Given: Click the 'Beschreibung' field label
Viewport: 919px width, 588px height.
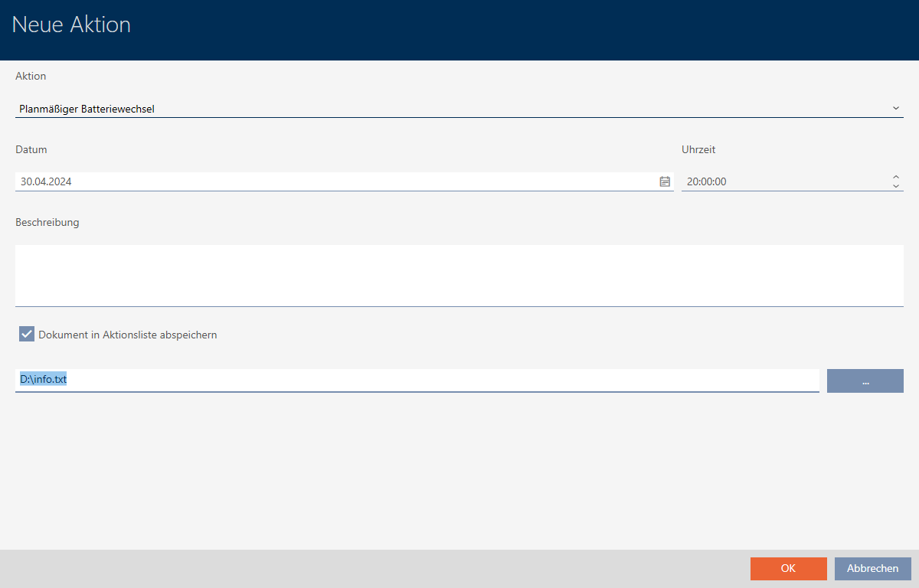Looking at the screenshot, I should click(x=47, y=223).
